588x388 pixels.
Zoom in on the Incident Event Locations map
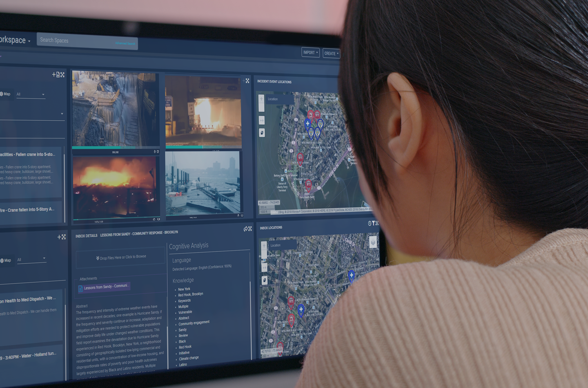tap(261, 99)
